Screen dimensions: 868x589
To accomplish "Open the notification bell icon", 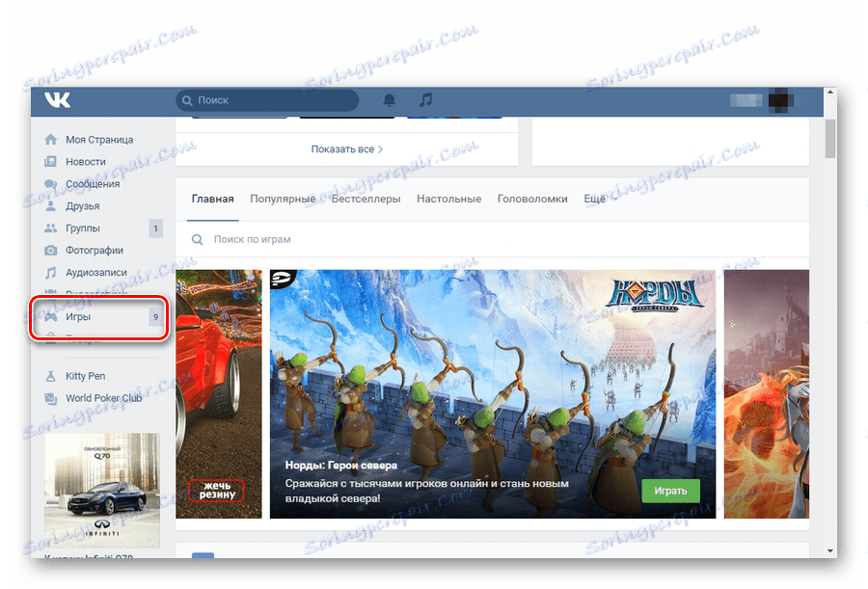I will 389,100.
